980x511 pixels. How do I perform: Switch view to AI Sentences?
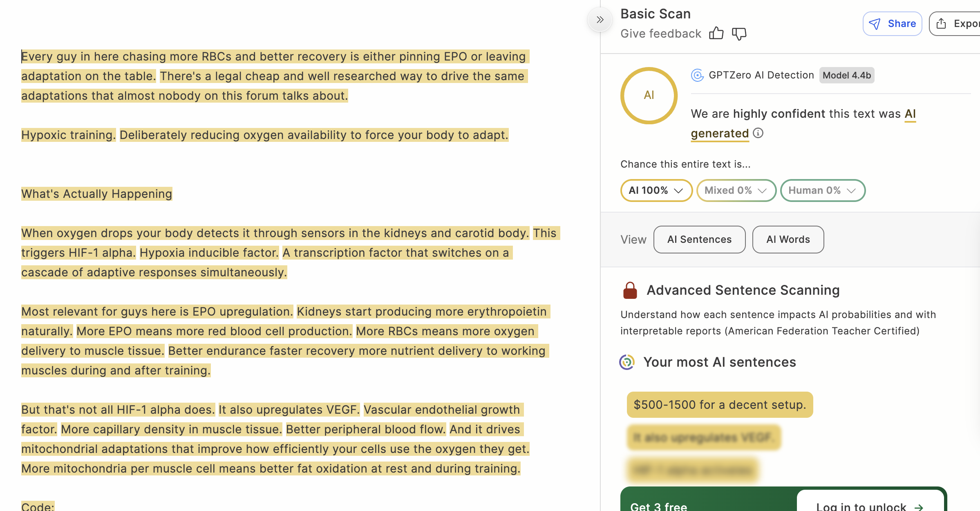point(699,240)
